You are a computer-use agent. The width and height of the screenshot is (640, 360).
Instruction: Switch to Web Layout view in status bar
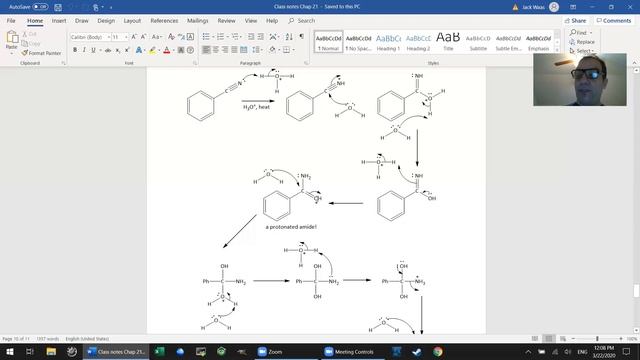[x=563, y=339]
